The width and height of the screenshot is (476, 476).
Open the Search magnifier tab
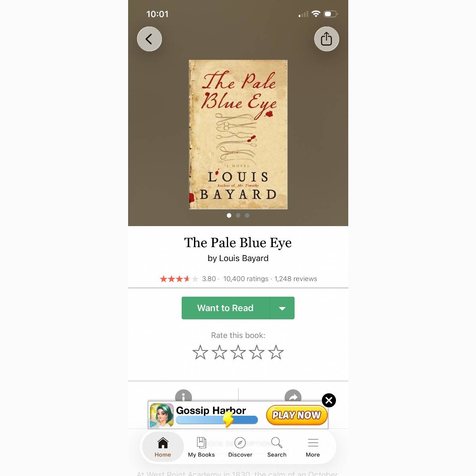point(277,447)
